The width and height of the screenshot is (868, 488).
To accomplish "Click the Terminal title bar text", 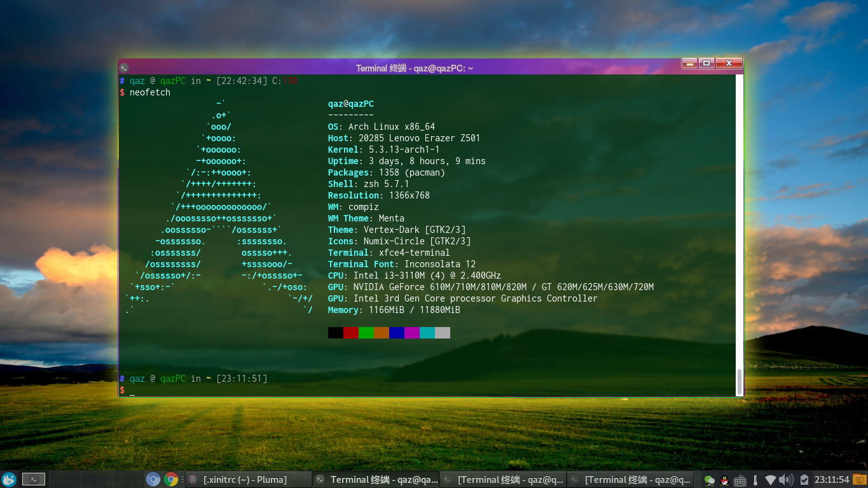I will point(414,68).
